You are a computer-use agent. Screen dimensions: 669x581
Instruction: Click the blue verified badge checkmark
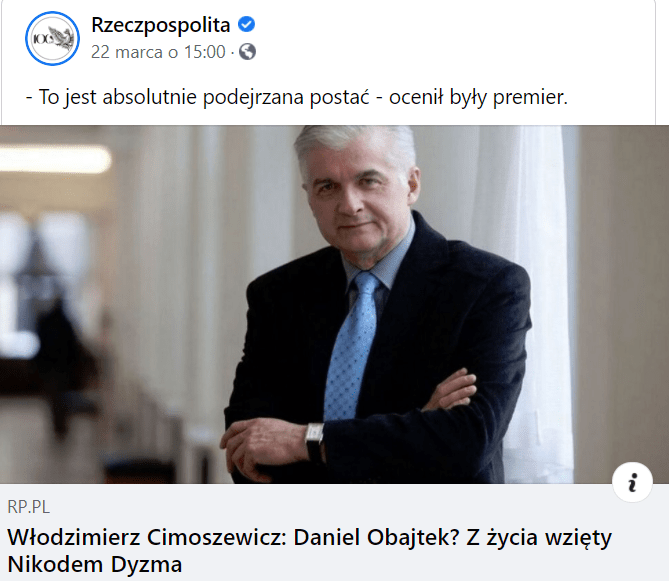point(246,24)
